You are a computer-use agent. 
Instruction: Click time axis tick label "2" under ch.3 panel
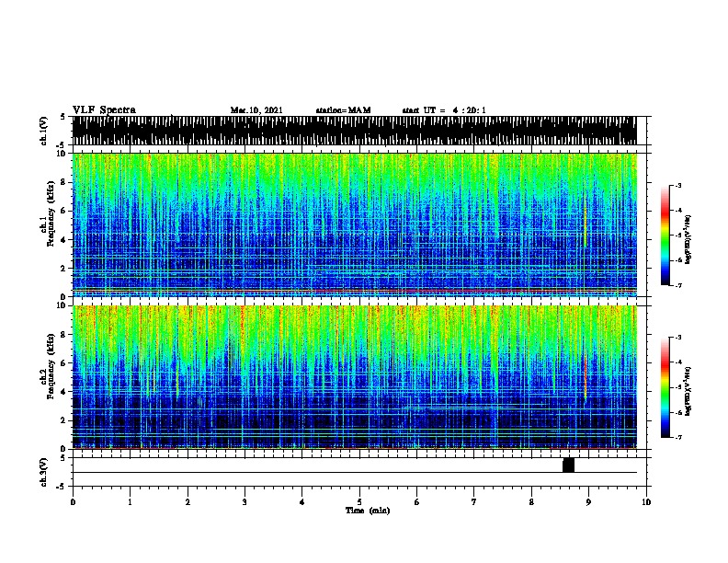pos(188,502)
